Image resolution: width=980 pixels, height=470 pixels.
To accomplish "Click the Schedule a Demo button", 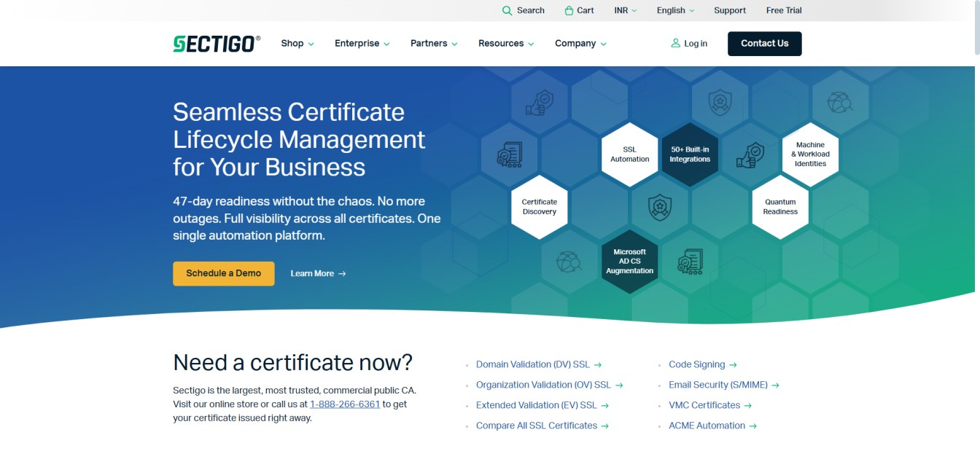I will tap(223, 273).
